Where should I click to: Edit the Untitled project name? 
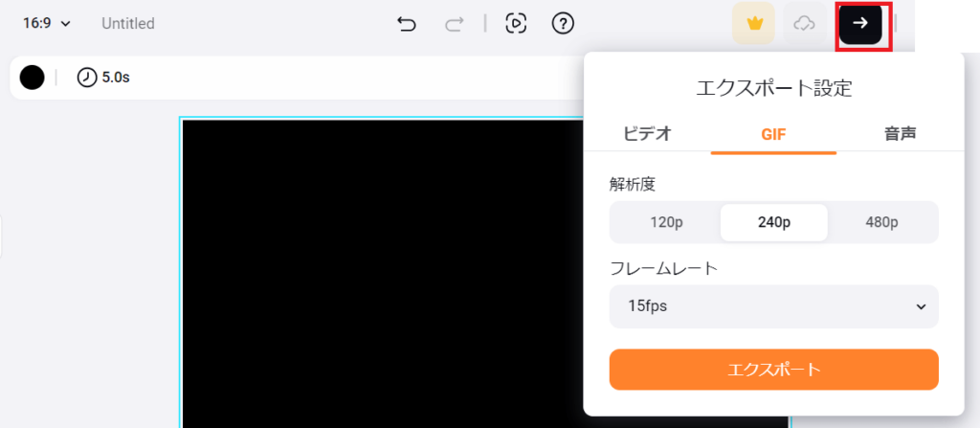click(x=128, y=24)
